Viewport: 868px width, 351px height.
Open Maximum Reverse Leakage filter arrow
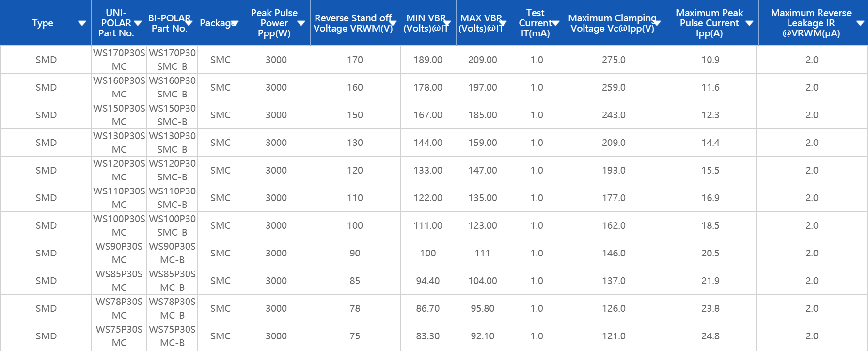[x=860, y=23]
